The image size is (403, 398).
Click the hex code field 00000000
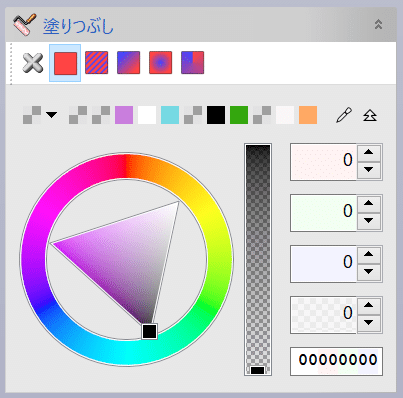(336, 361)
